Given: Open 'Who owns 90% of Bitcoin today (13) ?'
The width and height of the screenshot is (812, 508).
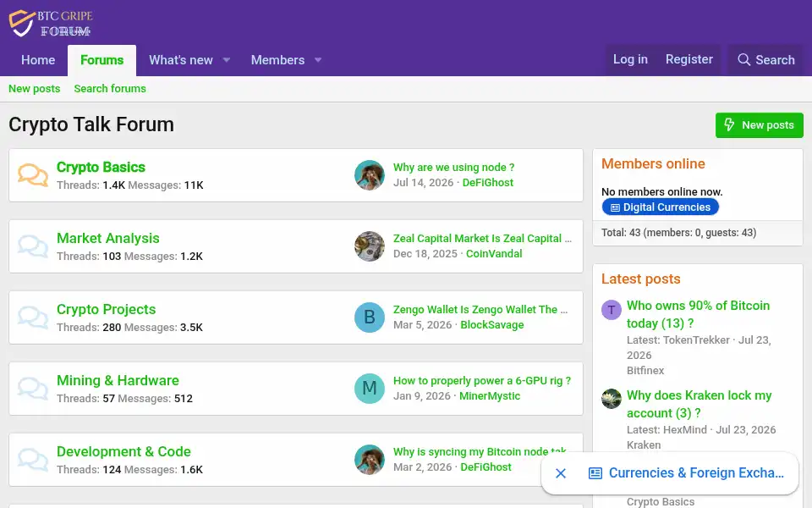Looking at the screenshot, I should pos(698,314).
